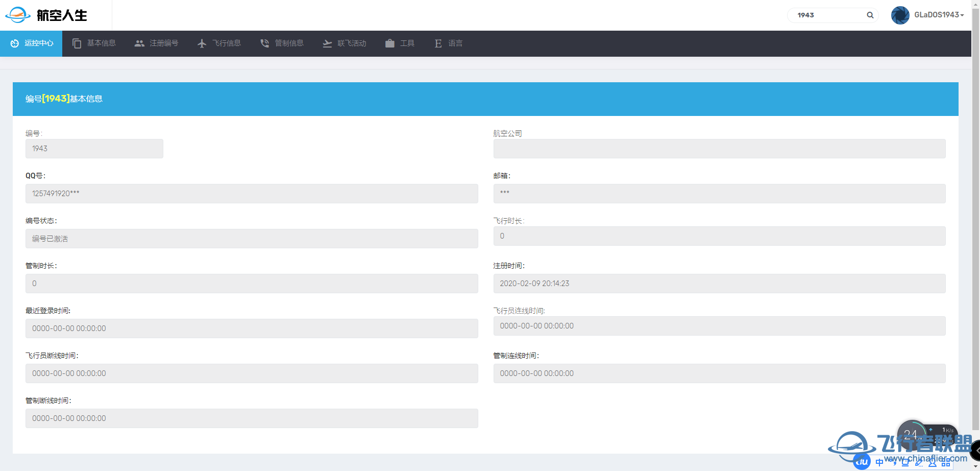Click the 管制时长 field
The width and height of the screenshot is (980, 471).
tap(252, 284)
